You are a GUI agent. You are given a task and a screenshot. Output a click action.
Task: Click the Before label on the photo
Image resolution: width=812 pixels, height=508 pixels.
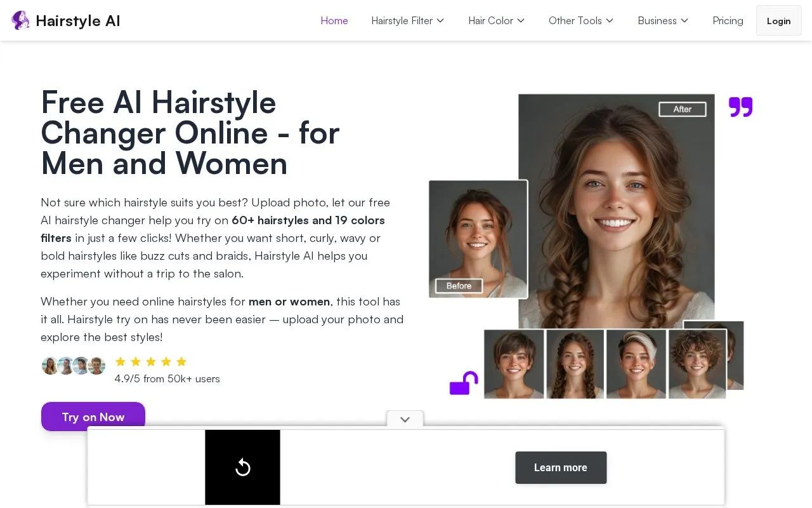coord(459,286)
